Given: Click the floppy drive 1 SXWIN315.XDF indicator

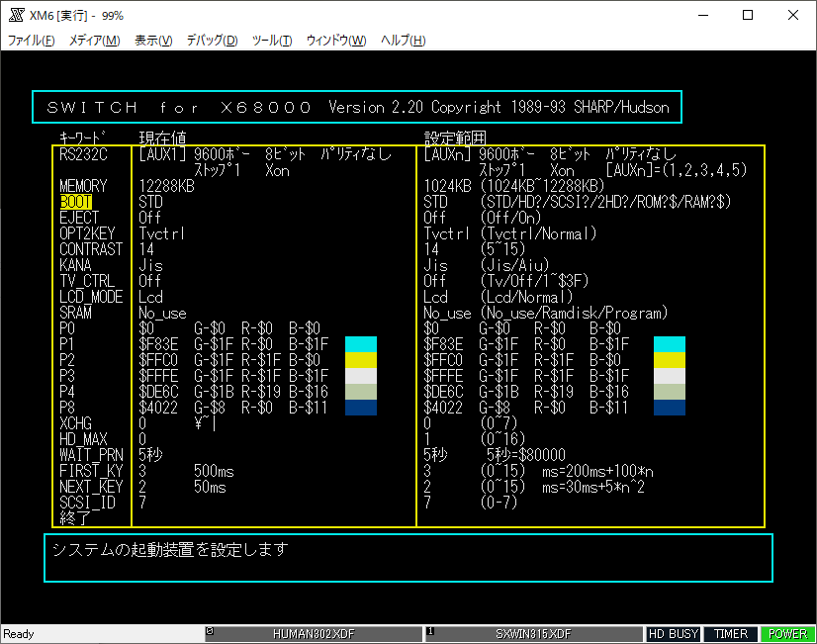Looking at the screenshot, I should 533,634.
